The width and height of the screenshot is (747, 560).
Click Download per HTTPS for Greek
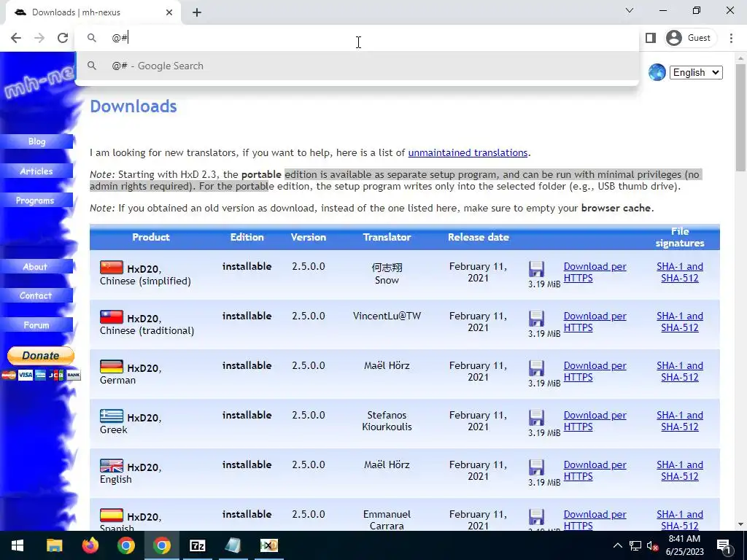pos(595,421)
